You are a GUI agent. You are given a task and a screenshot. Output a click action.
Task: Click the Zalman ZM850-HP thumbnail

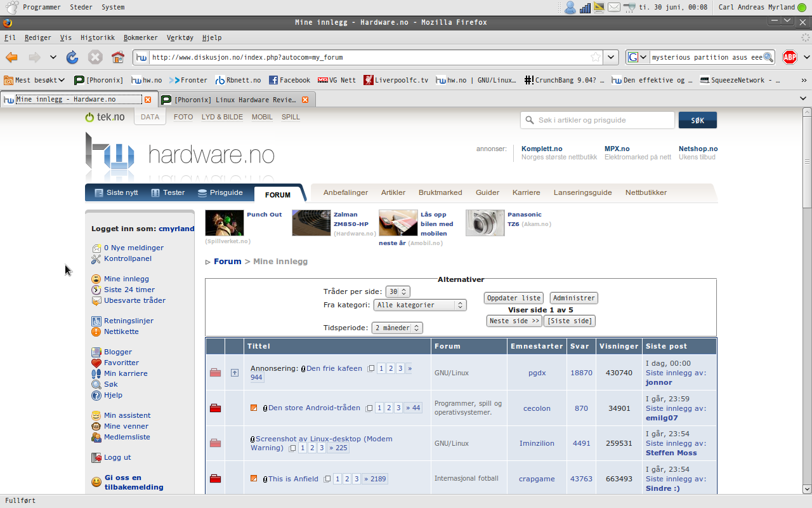[x=311, y=223]
